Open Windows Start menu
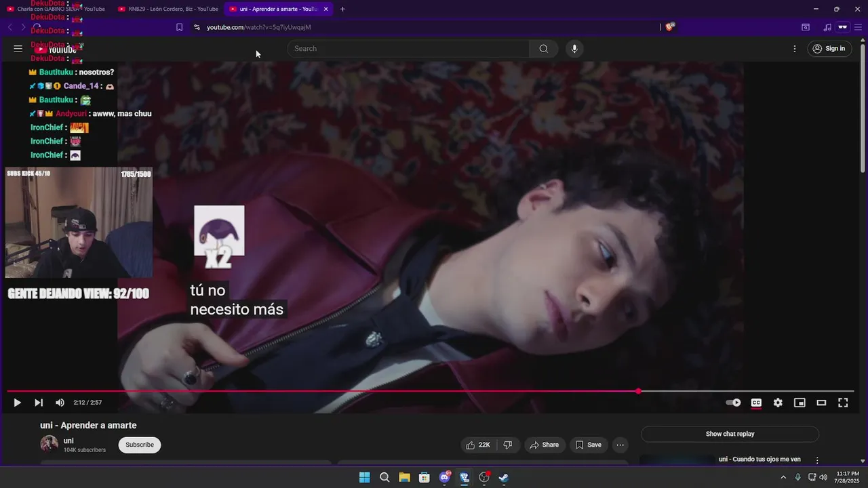868x488 pixels. 365,477
